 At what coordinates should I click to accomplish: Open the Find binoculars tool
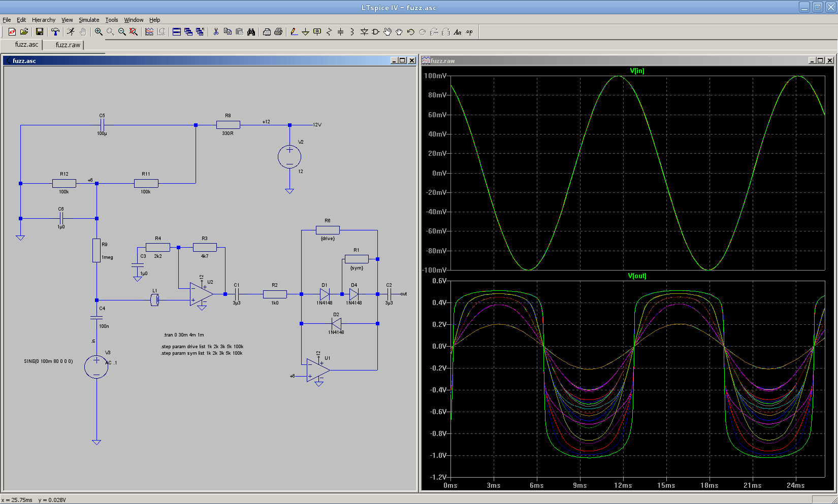(251, 31)
